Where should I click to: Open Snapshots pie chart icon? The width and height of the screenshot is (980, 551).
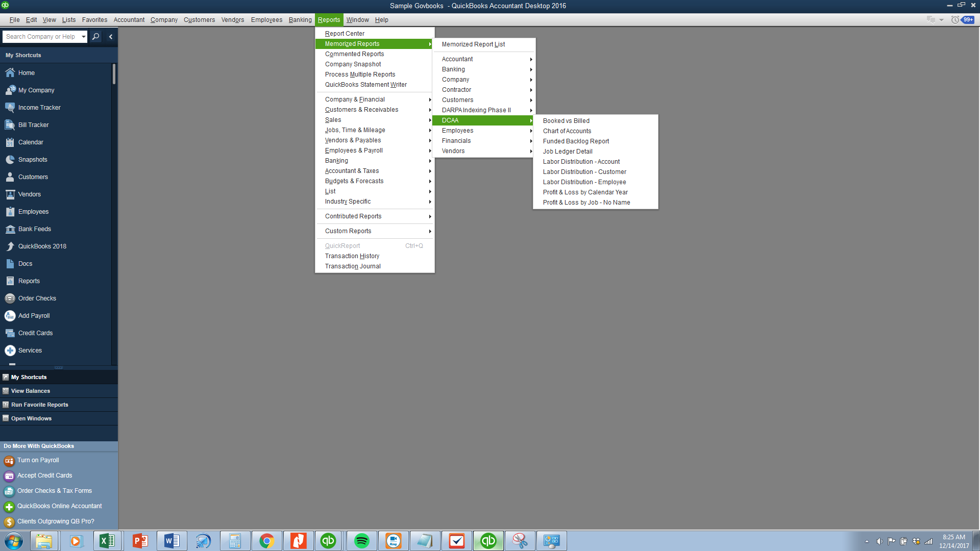coord(10,160)
